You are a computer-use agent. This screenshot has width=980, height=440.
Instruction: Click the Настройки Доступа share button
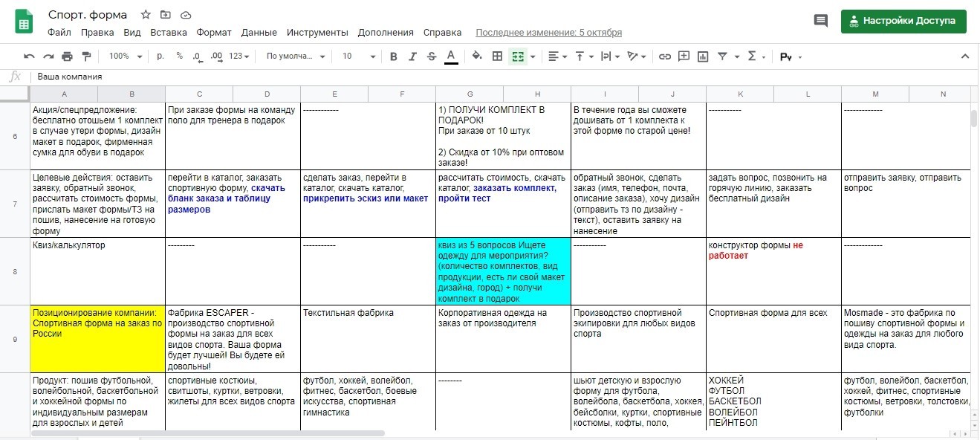pyautogui.click(x=903, y=21)
